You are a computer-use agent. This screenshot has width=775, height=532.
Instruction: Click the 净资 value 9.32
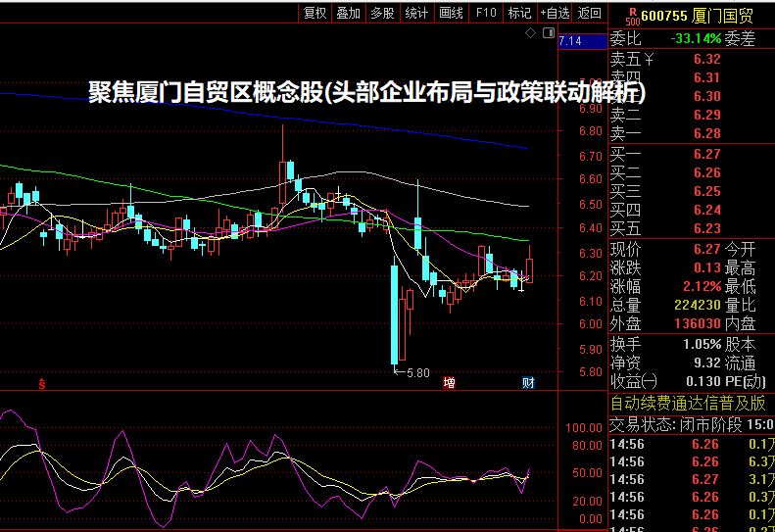(x=706, y=363)
